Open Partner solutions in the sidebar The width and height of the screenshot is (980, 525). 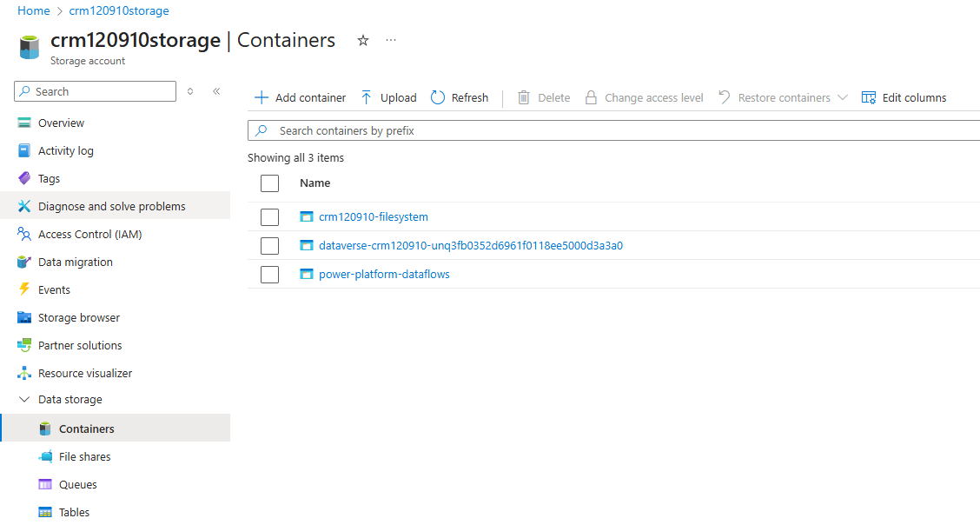click(80, 345)
